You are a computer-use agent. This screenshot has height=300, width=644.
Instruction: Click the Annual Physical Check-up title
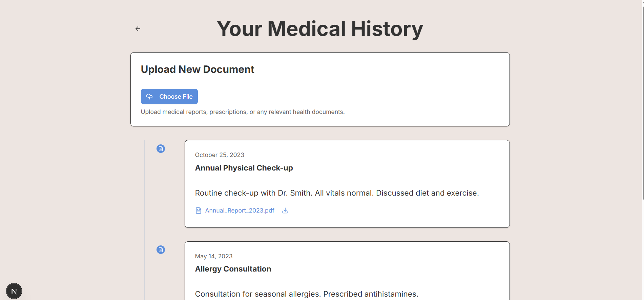click(x=244, y=168)
